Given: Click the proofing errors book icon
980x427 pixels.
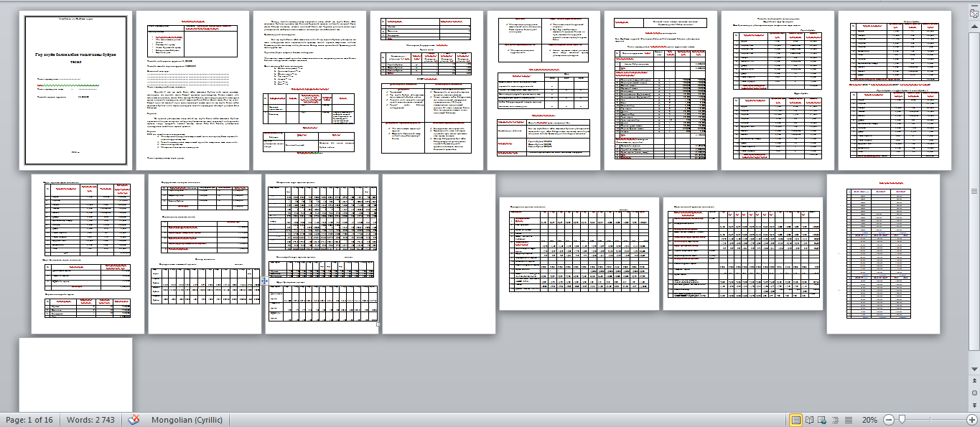Looking at the screenshot, I should [134, 420].
